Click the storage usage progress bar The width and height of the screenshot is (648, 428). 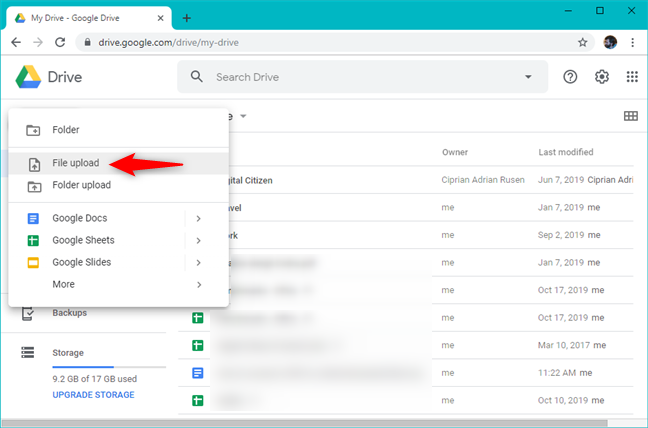coord(109,367)
